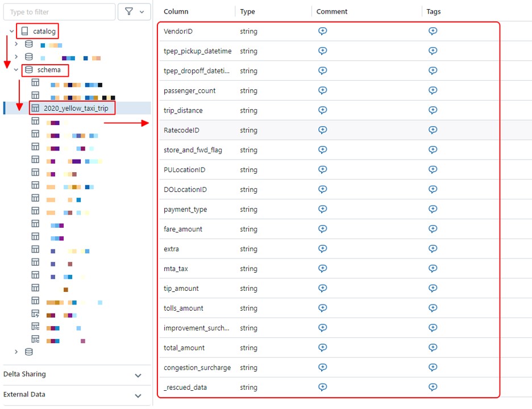Click the Type to filter field
The width and height of the screenshot is (532, 409).
[59, 12]
